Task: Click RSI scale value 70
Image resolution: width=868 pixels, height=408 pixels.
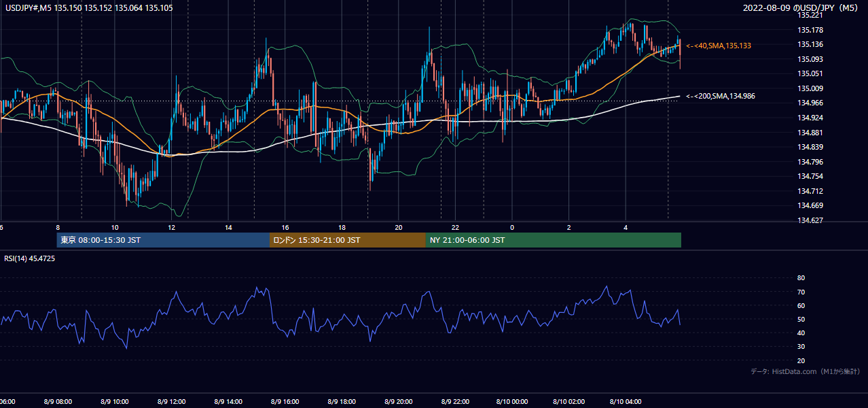Action: click(801, 292)
